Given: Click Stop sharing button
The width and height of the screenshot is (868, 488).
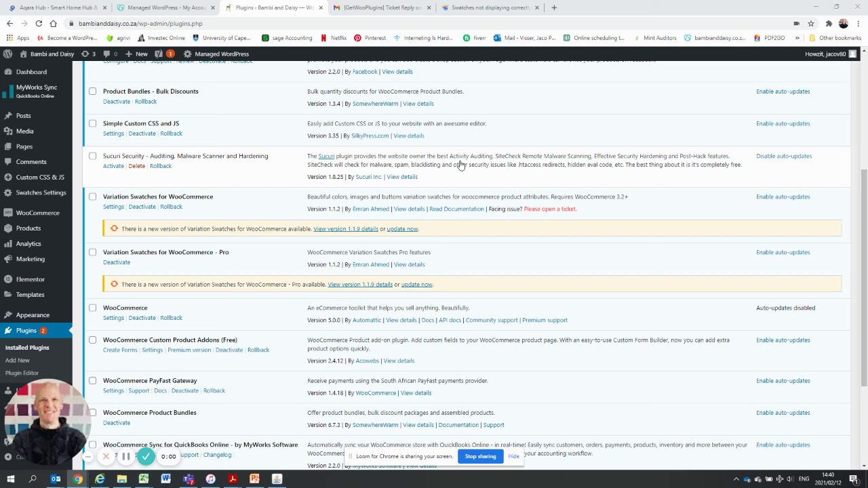Looking at the screenshot, I should [480, 456].
